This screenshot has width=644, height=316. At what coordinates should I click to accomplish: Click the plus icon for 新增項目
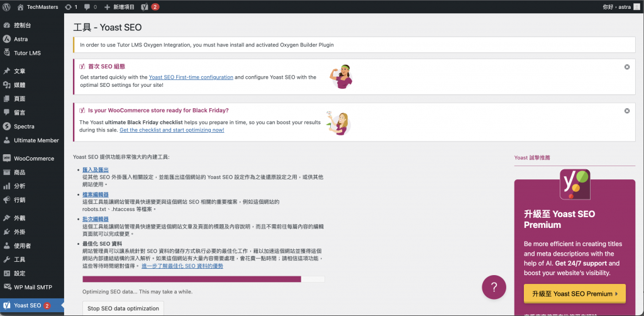point(107,7)
